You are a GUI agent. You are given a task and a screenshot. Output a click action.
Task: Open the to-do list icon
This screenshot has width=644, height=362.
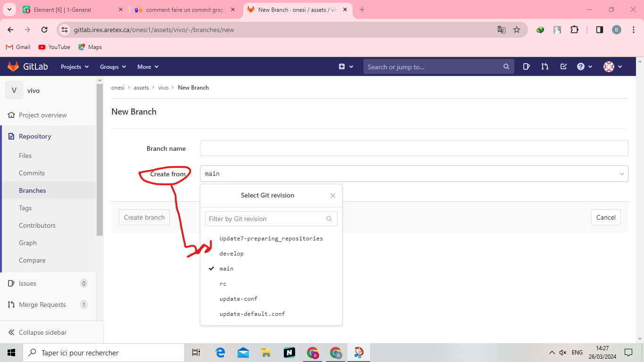pos(563,67)
